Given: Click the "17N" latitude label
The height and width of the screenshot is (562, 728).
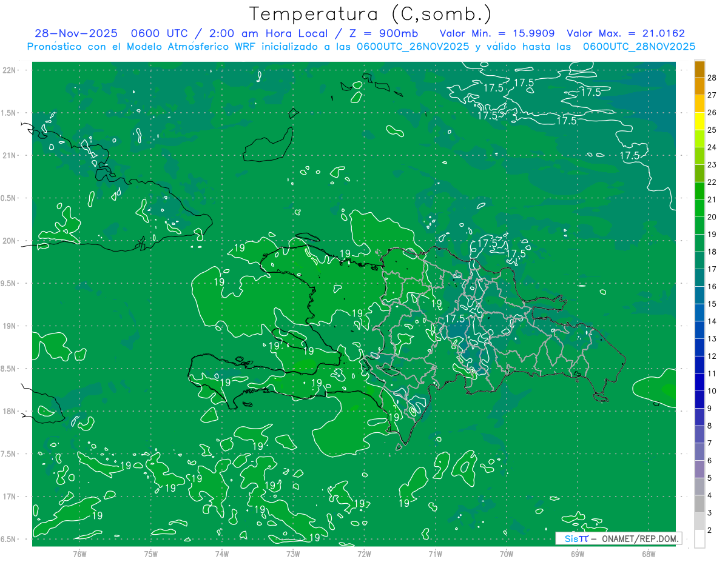Looking at the screenshot, I should click(10, 497).
